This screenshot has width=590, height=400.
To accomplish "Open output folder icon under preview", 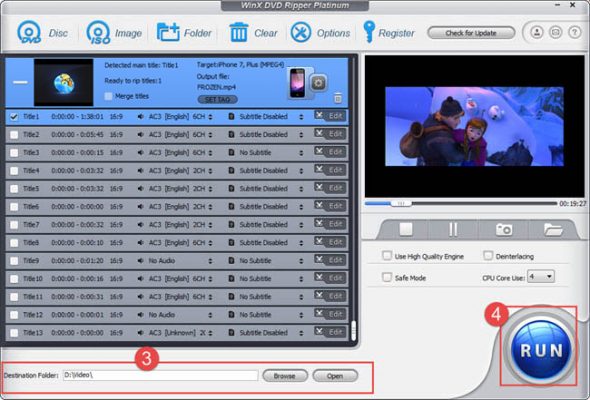I will 553,229.
